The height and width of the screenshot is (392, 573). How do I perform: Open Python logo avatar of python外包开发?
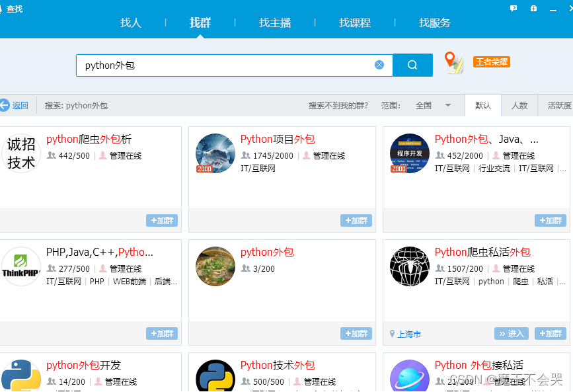point(21,375)
